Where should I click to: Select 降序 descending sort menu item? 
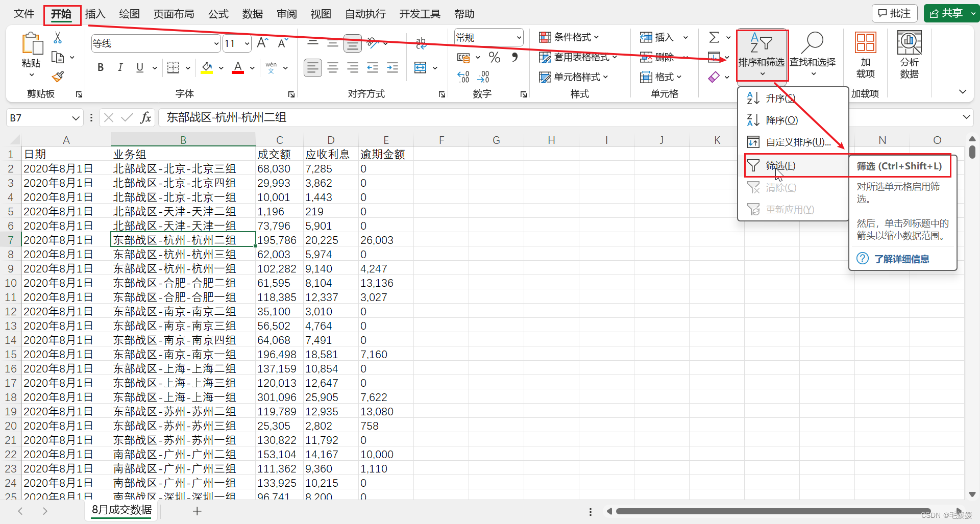(793, 120)
